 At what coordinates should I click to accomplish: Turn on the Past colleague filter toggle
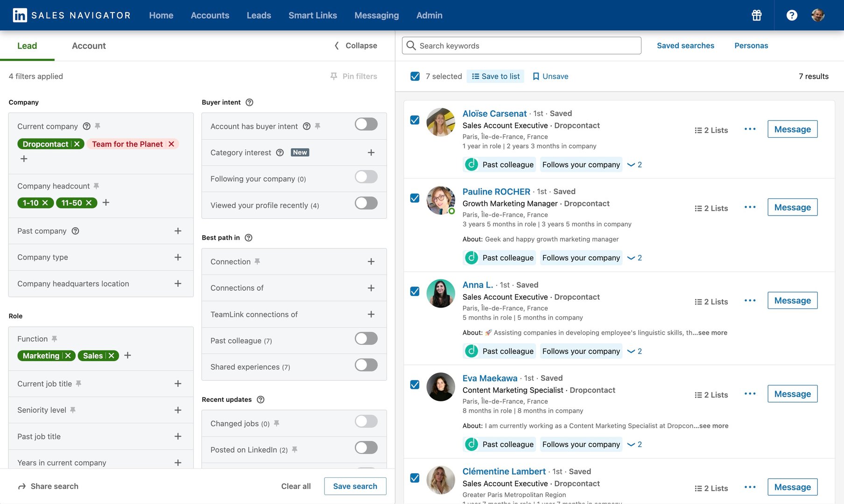click(x=366, y=339)
